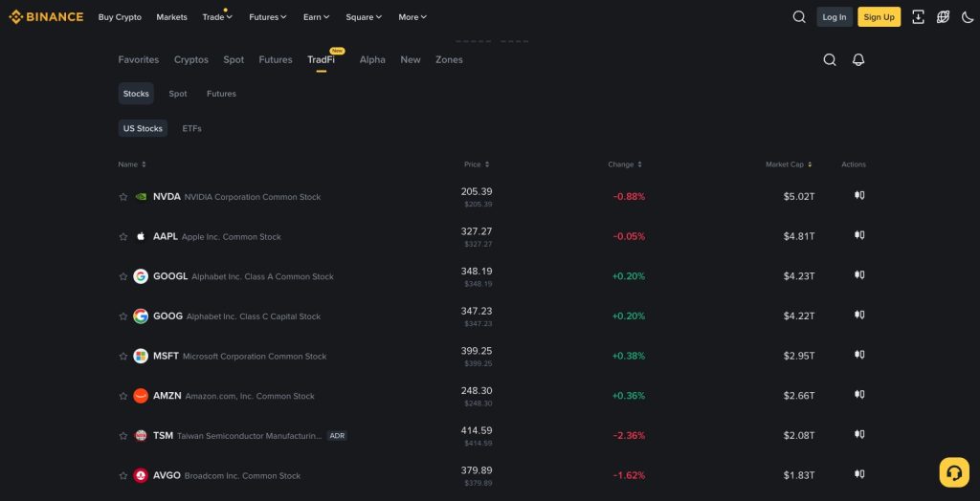Click the Log In button
This screenshot has width=980, height=501.
pos(835,17)
